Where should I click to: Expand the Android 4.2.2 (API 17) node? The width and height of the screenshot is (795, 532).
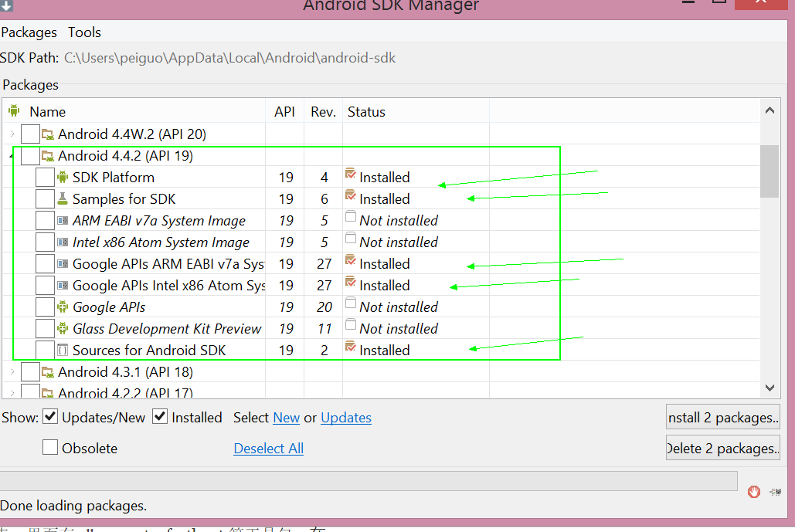pos(12,393)
